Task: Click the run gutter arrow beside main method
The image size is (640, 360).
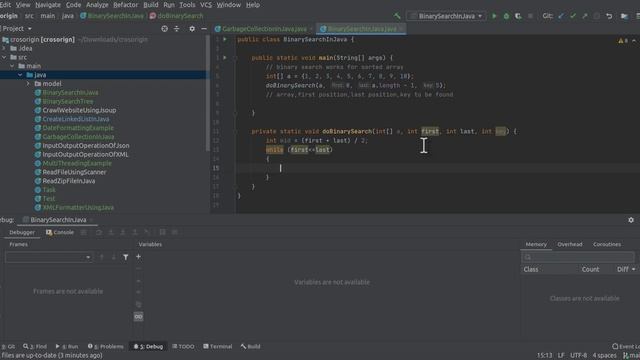Action: point(225,58)
